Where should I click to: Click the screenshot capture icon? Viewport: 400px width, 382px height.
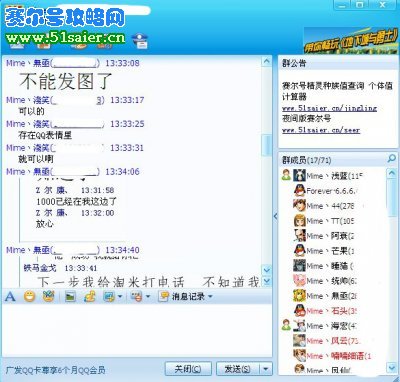(109, 296)
